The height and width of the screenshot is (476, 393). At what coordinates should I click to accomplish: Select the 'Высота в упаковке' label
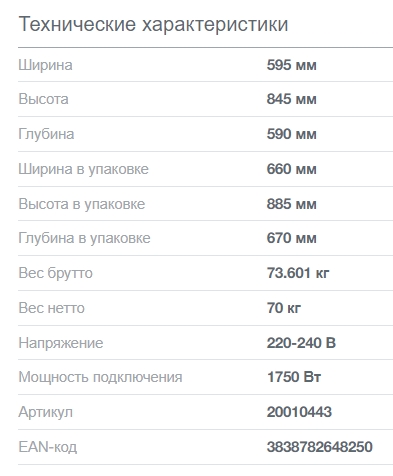pyautogui.click(x=82, y=204)
